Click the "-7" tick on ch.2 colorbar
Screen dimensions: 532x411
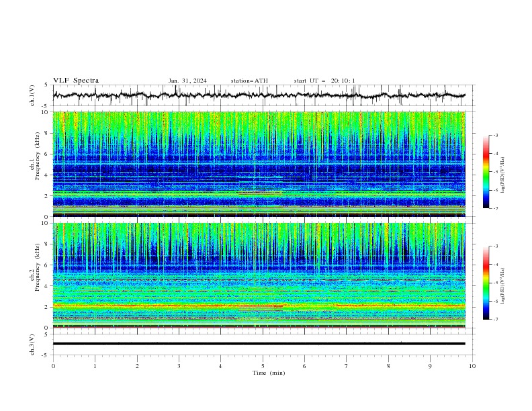tap(496, 319)
